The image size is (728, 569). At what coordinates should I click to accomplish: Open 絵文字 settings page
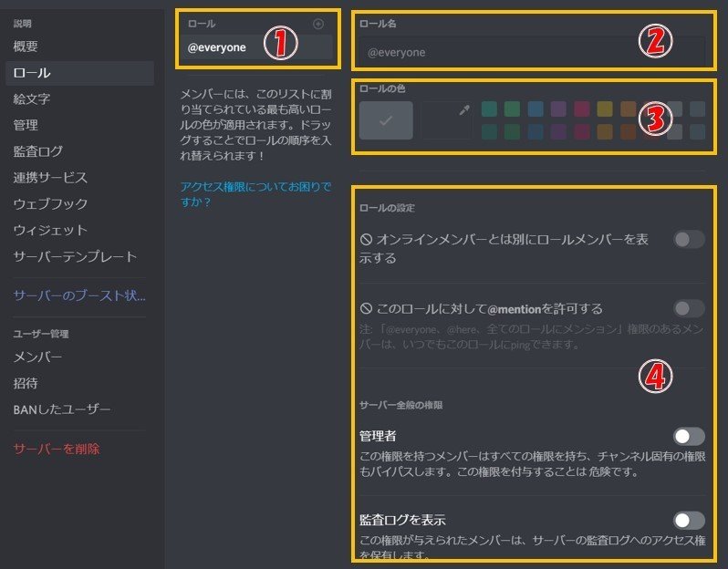pyautogui.click(x=79, y=98)
